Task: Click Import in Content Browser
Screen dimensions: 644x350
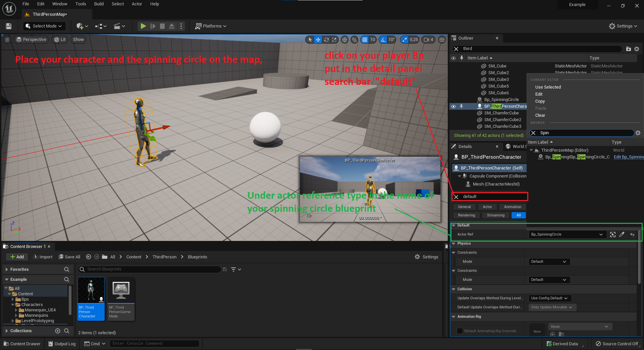Action: click(43, 257)
